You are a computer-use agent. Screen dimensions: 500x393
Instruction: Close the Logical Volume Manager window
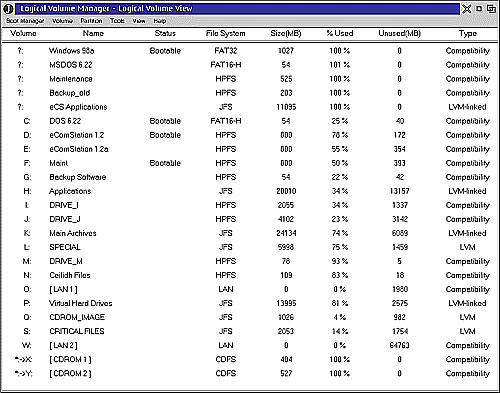(467, 8)
